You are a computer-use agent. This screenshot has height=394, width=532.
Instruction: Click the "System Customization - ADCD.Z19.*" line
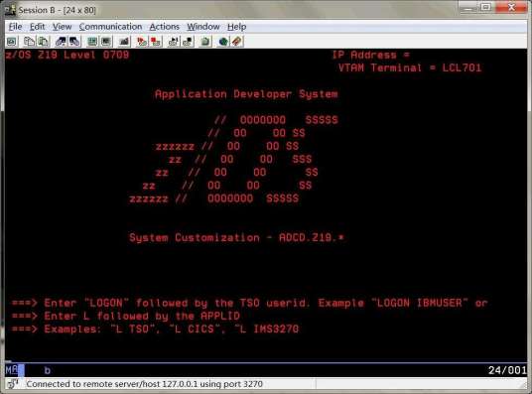(236, 237)
